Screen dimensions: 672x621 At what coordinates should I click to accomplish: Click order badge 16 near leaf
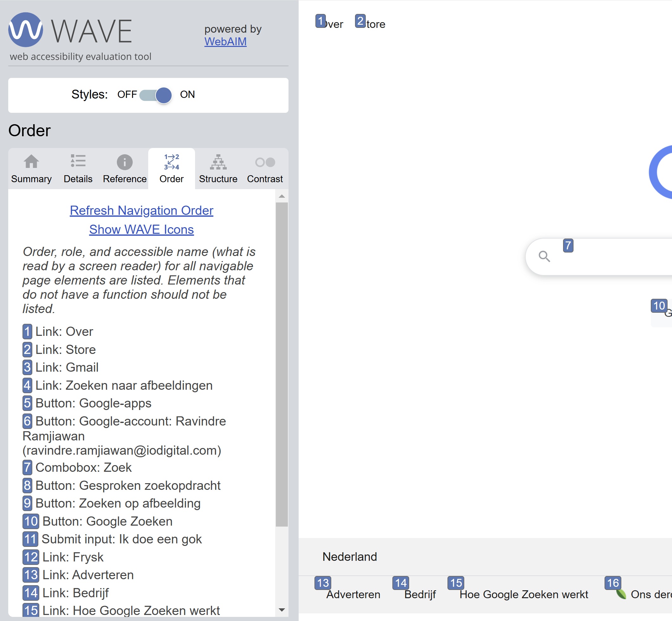[613, 583]
